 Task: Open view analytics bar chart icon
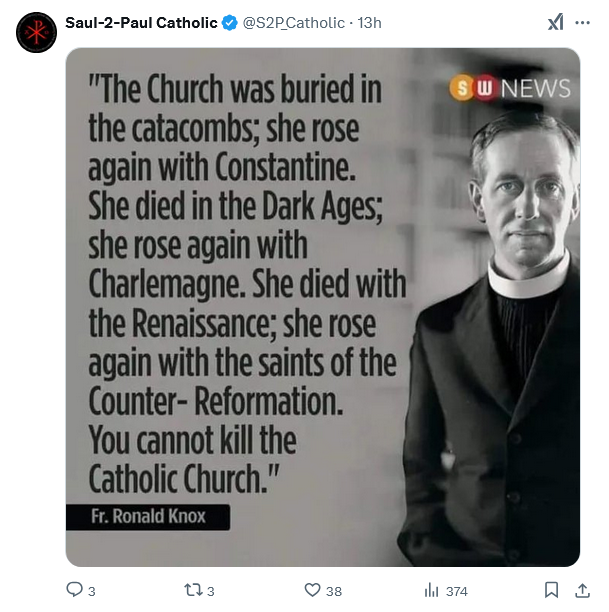click(x=432, y=590)
